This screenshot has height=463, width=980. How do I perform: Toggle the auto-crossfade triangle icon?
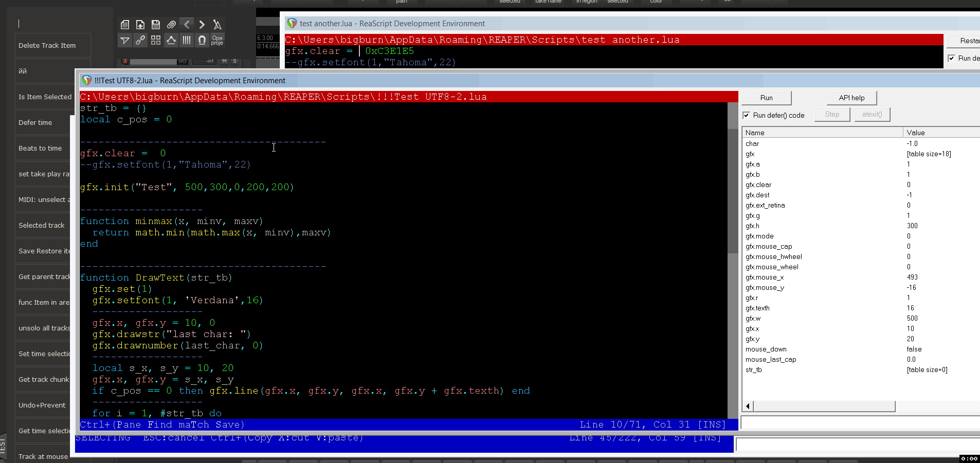[x=125, y=40]
